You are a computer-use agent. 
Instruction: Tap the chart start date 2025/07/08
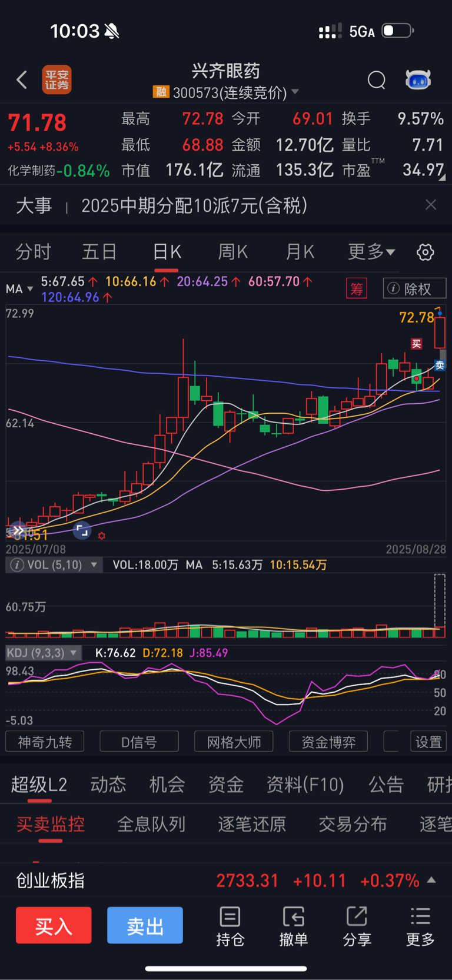click(35, 549)
